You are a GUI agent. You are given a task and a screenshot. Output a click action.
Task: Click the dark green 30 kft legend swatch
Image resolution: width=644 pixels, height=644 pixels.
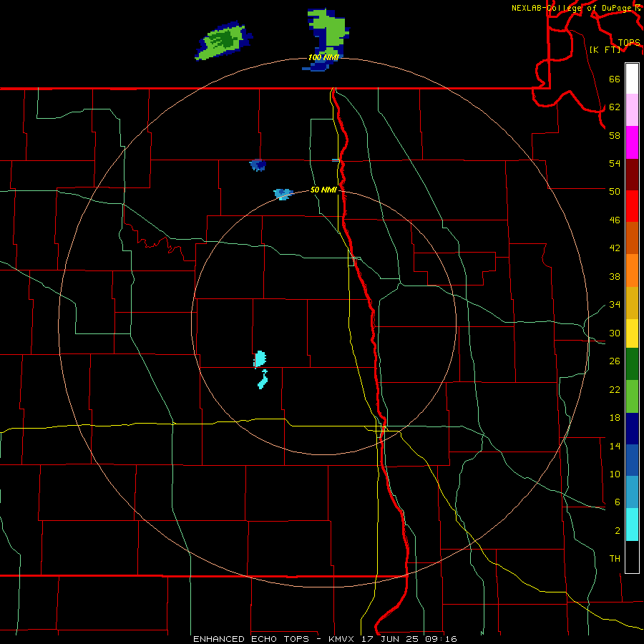tap(632, 364)
